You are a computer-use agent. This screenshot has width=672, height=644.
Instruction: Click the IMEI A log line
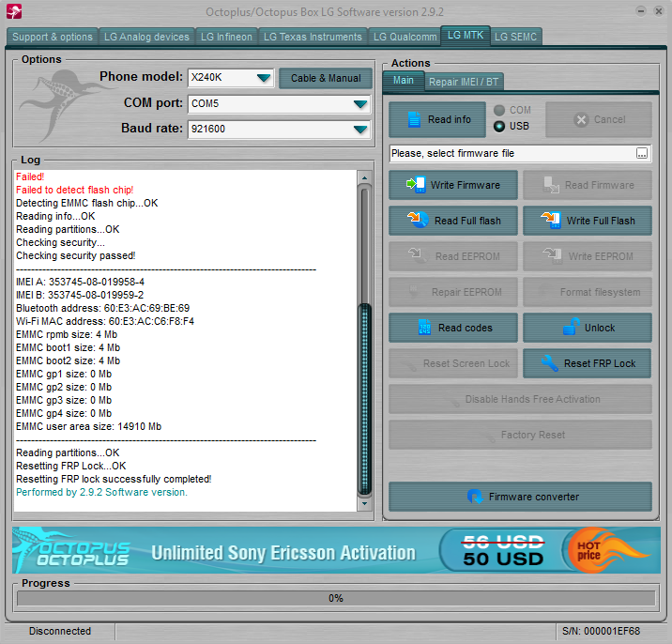point(80,282)
